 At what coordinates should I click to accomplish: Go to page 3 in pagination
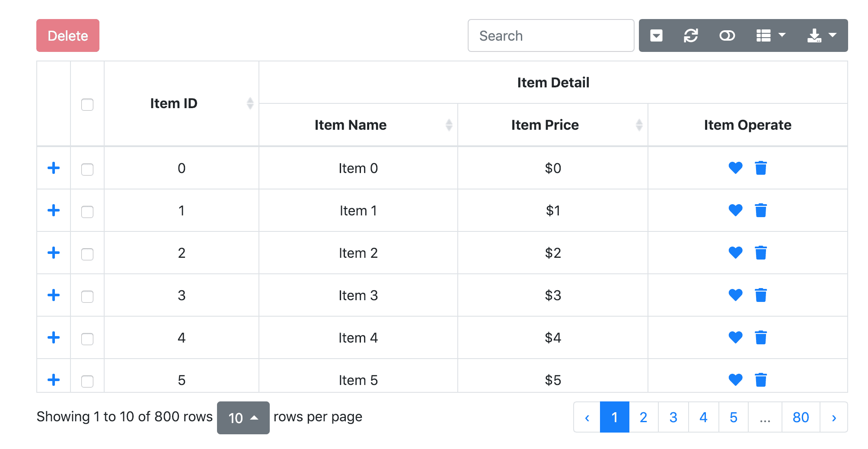pos(673,417)
